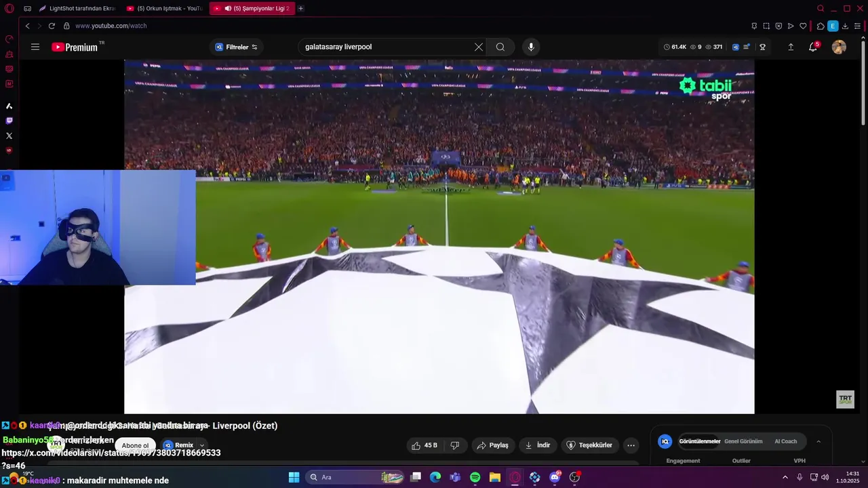Open Opera's ad blocker shield icon
The height and width of the screenshot is (488, 868).
(778, 26)
